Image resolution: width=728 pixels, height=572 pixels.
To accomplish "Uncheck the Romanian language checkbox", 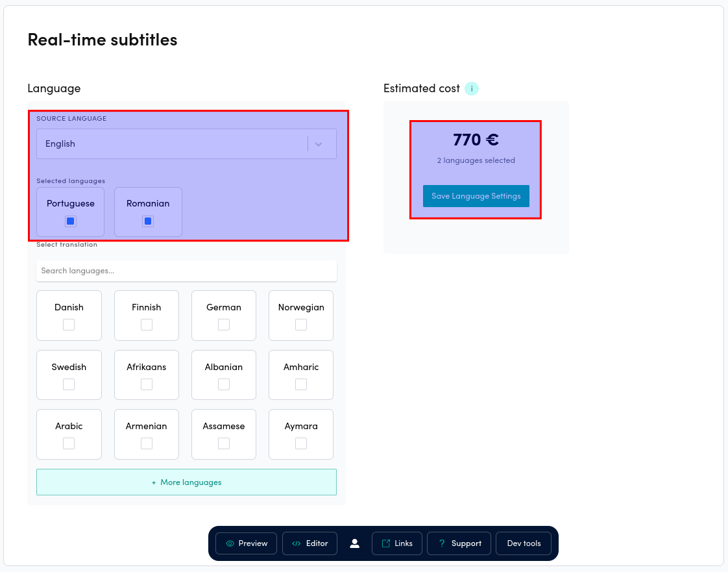I will click(148, 221).
